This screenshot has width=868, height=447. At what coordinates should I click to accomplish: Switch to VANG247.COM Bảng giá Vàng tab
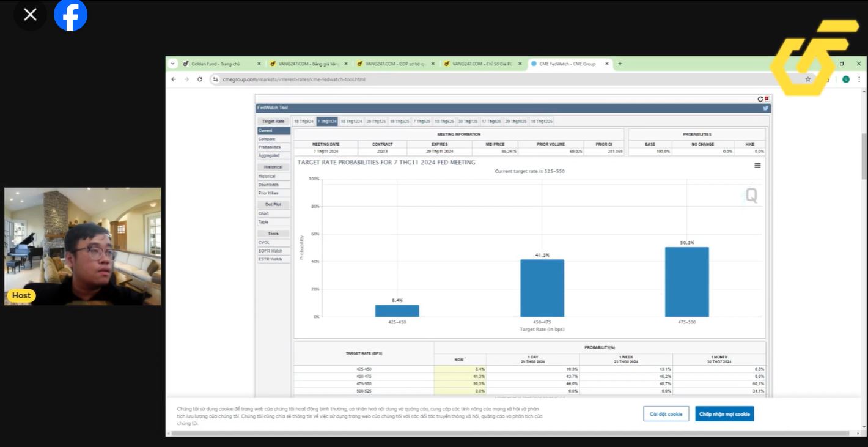point(309,64)
